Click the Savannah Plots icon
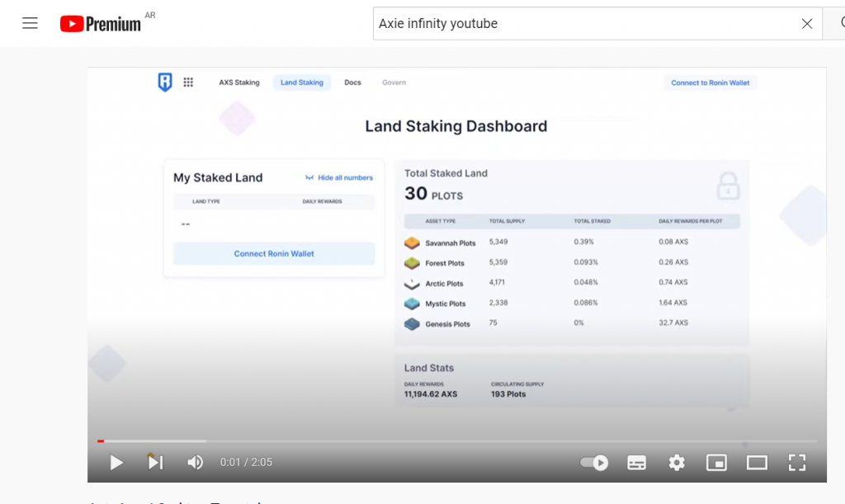Viewport: 845px width, 504px height. 412,243
